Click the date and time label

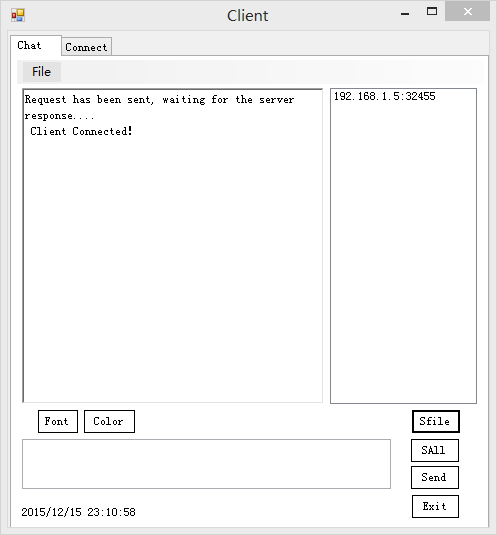pyautogui.click(x=78, y=512)
